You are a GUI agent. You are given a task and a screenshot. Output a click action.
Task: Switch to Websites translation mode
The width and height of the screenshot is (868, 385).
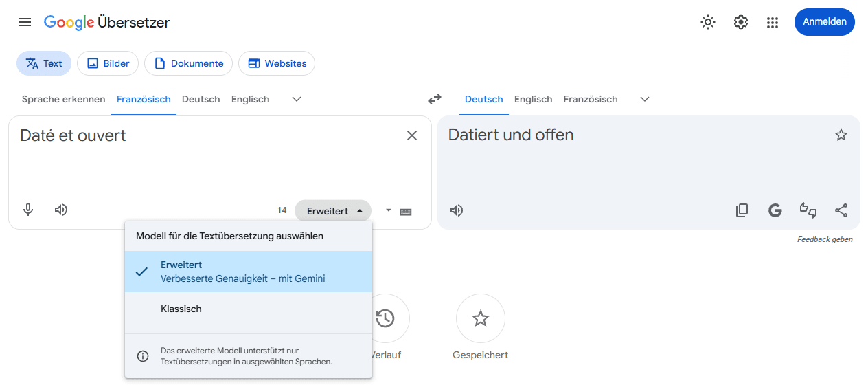[277, 63]
